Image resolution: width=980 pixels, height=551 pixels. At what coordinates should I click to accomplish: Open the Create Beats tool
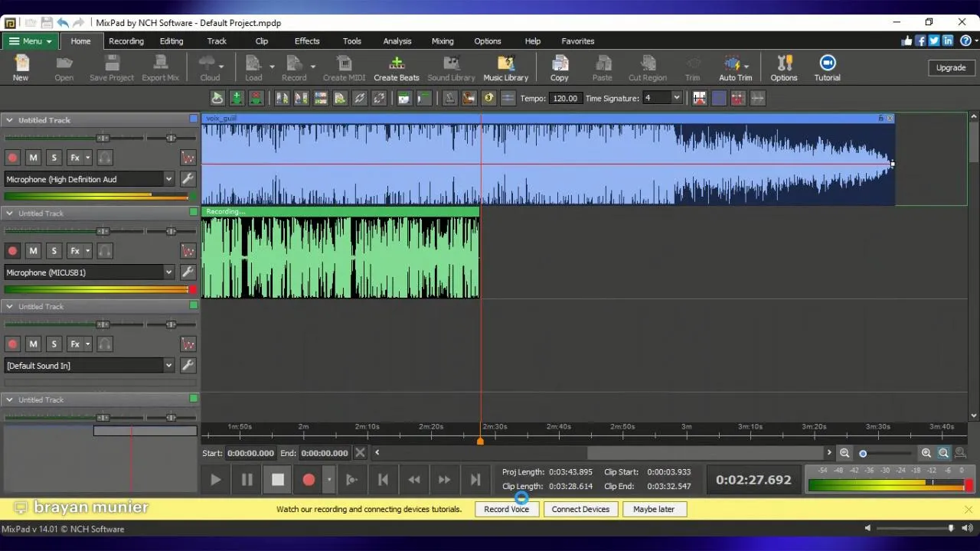point(397,68)
